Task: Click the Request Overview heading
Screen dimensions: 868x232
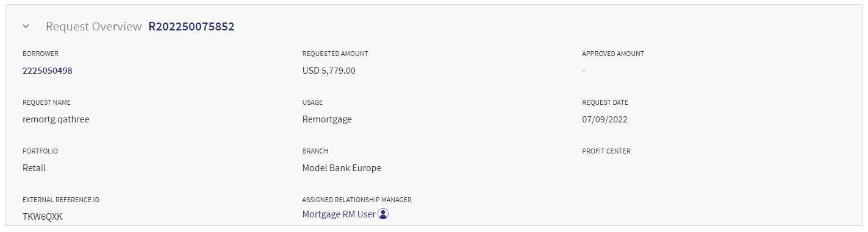Action: click(94, 27)
